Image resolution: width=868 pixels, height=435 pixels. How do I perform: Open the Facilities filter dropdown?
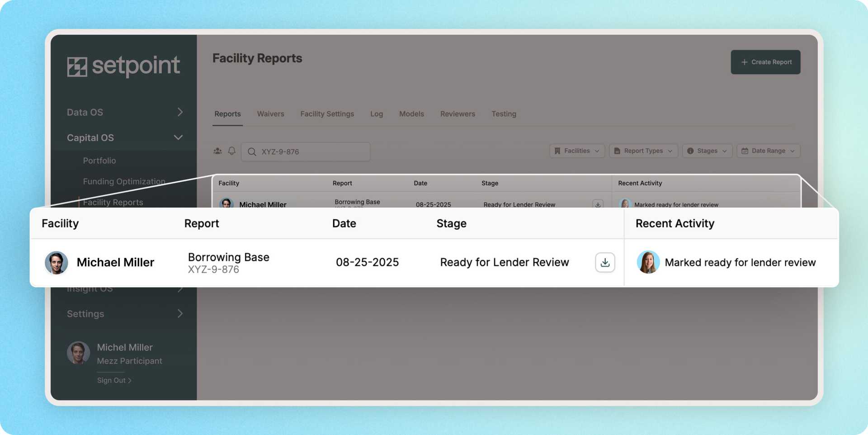pos(576,151)
